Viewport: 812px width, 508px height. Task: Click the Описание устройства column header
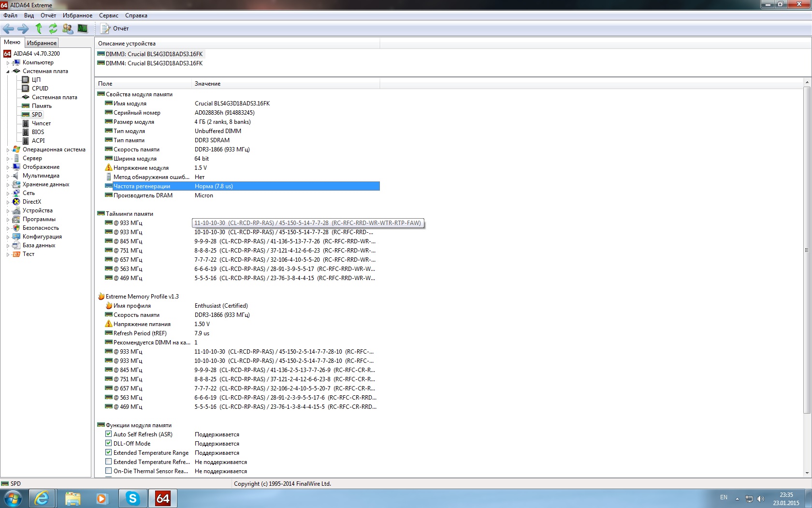(x=237, y=44)
